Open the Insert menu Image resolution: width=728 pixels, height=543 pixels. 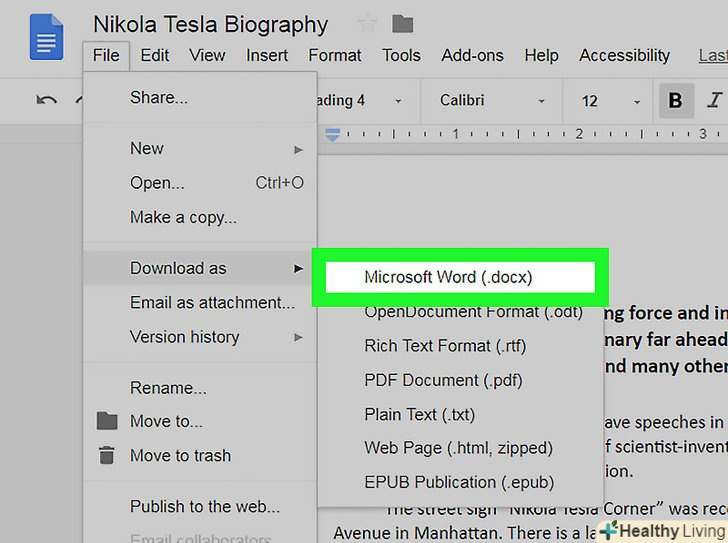click(267, 56)
